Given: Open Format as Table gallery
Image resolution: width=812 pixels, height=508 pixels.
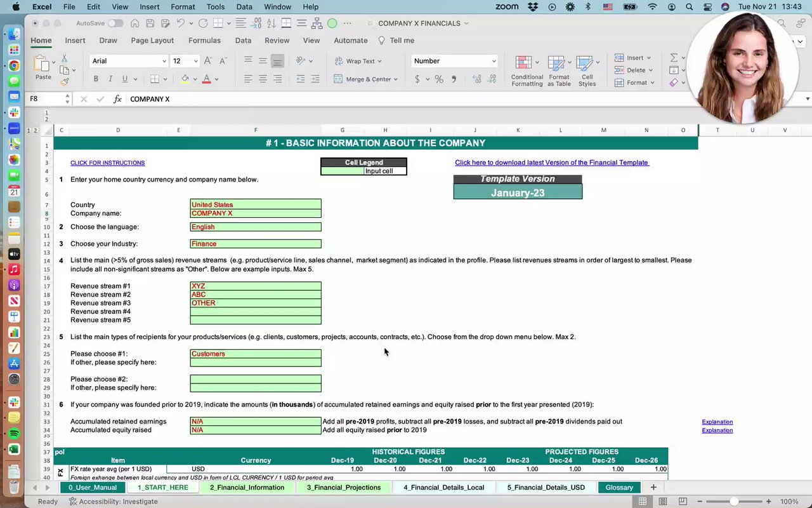Looking at the screenshot, I should coord(559,71).
